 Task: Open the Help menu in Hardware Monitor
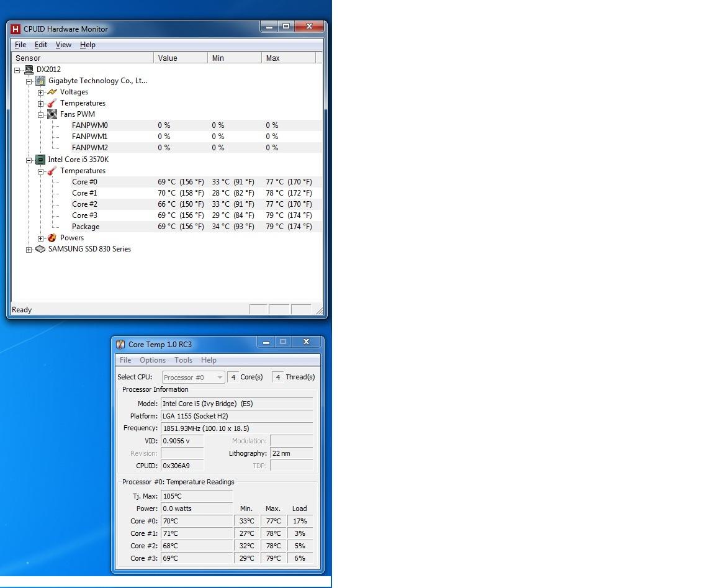(x=88, y=45)
